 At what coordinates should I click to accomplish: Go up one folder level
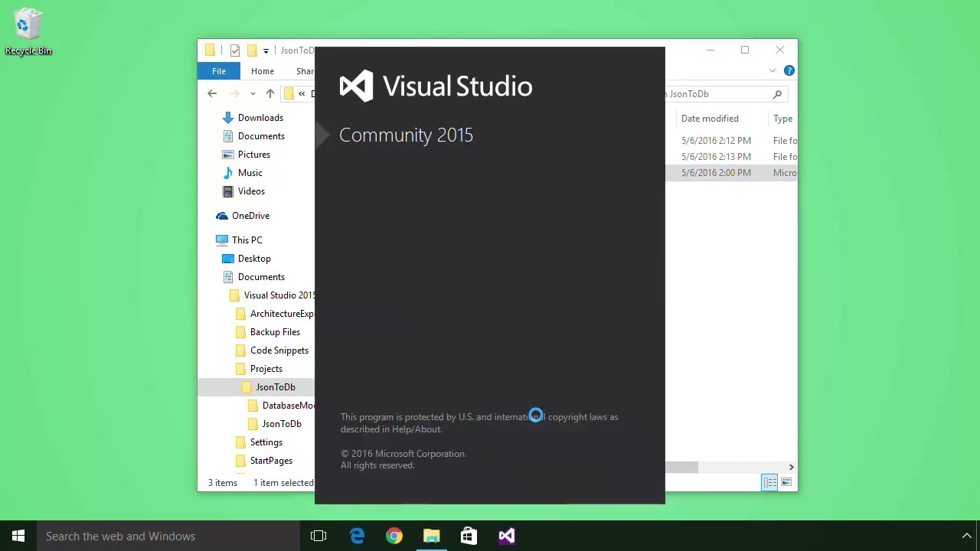[269, 93]
